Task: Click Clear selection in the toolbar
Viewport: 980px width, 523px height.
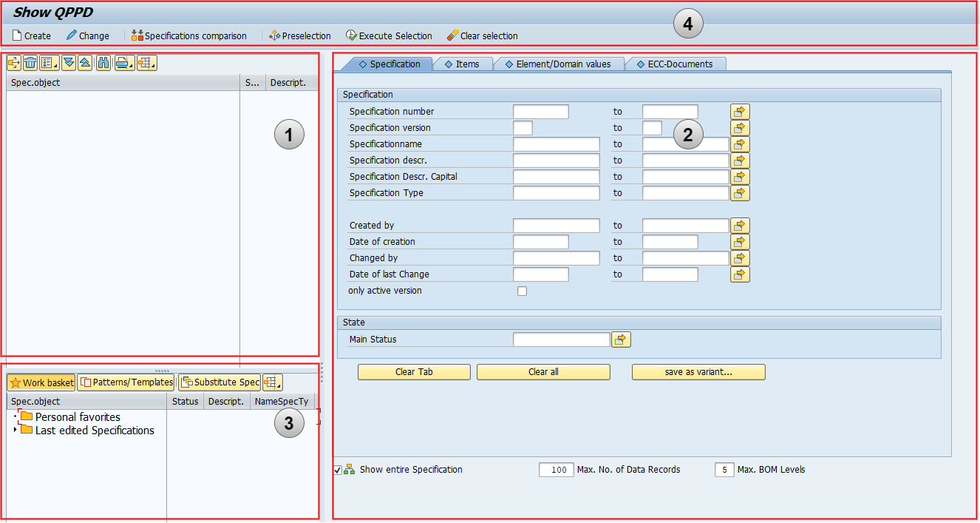Action: tap(482, 36)
